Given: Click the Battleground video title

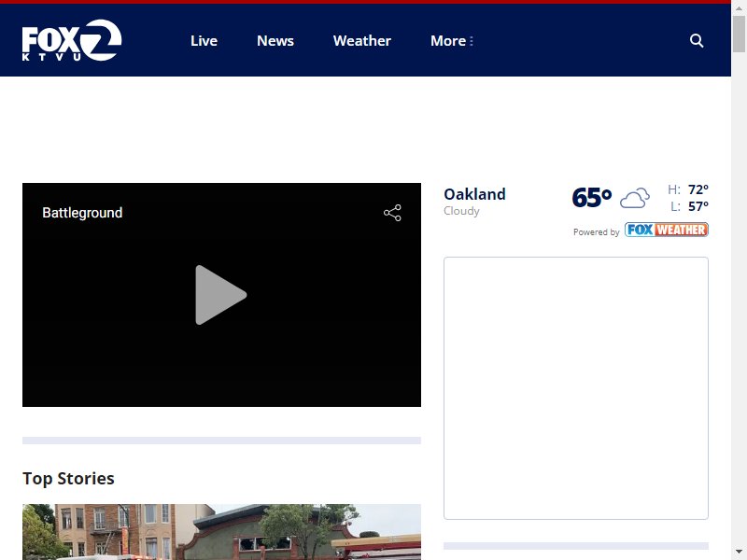Looking at the screenshot, I should 82,213.
